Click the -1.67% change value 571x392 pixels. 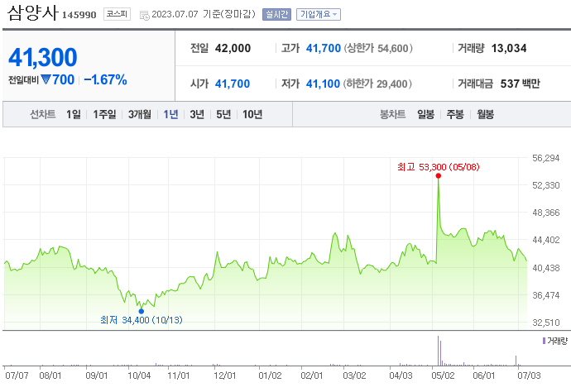tap(106, 79)
